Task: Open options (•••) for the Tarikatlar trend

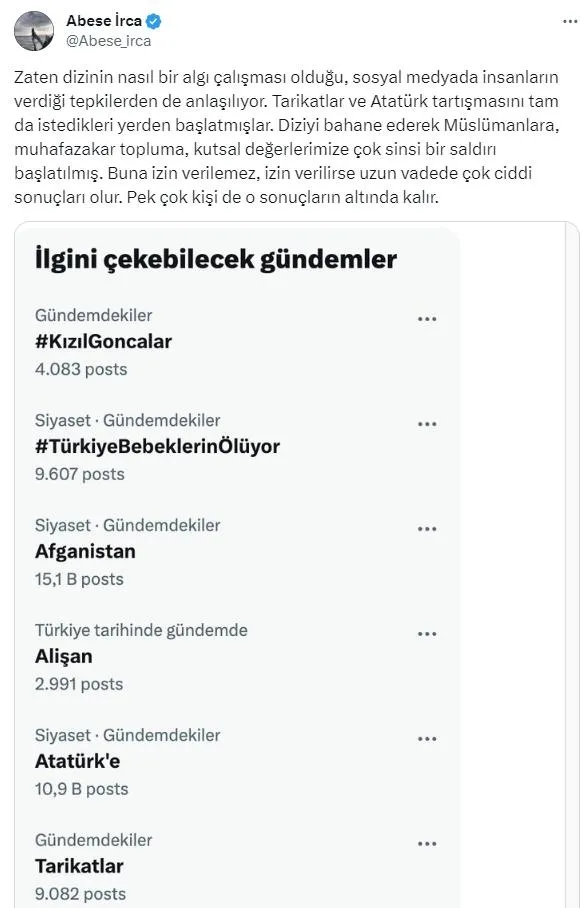Action: [x=428, y=843]
